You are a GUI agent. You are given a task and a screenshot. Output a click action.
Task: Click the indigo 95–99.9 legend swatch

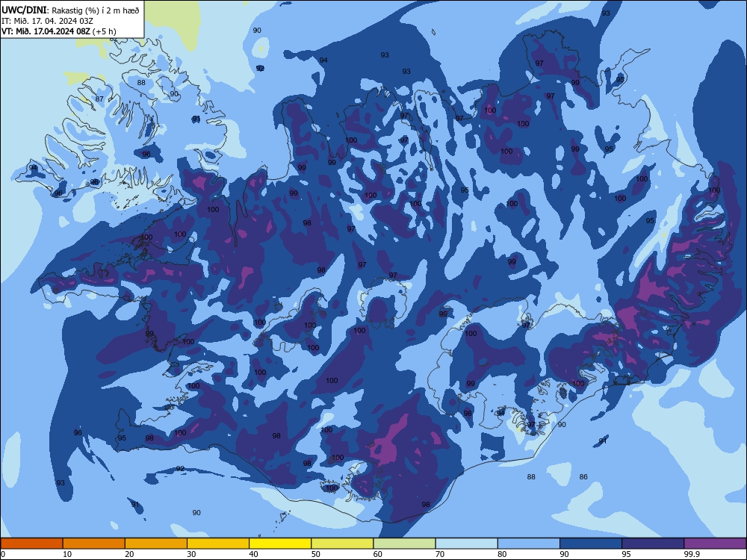point(653,544)
